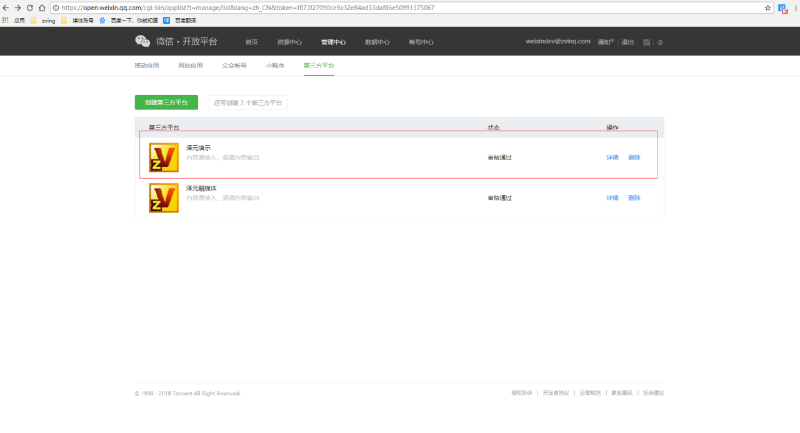Viewport: 800px width, 433px height.
Task: Open 开发者协议 footer link
Action: click(556, 393)
